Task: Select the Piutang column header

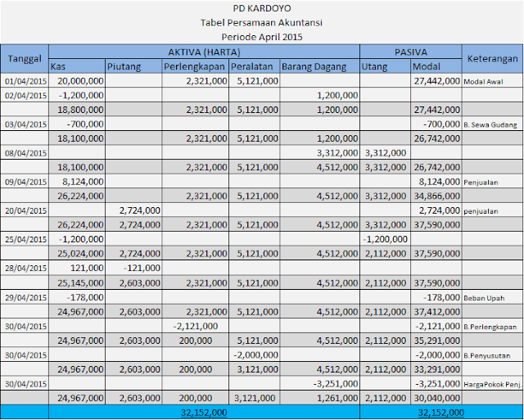Action: [x=133, y=66]
